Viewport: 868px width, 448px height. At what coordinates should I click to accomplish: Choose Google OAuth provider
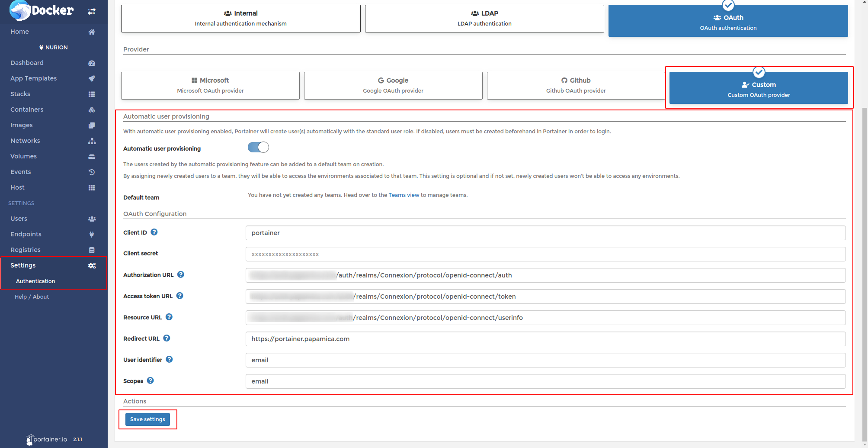coord(393,86)
